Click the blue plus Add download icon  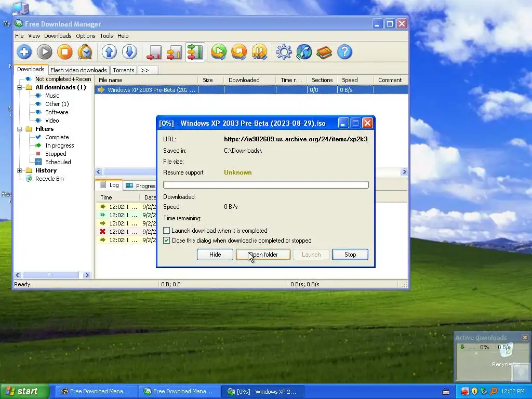[24, 52]
